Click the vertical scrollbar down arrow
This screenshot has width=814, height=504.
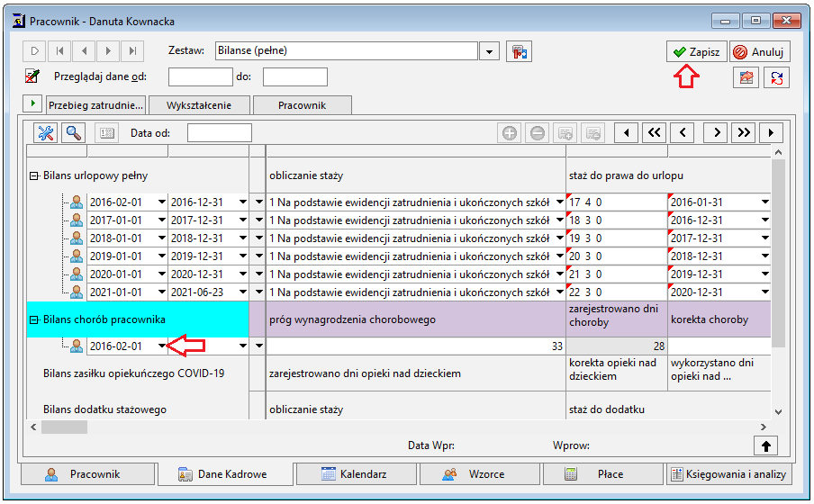click(778, 411)
